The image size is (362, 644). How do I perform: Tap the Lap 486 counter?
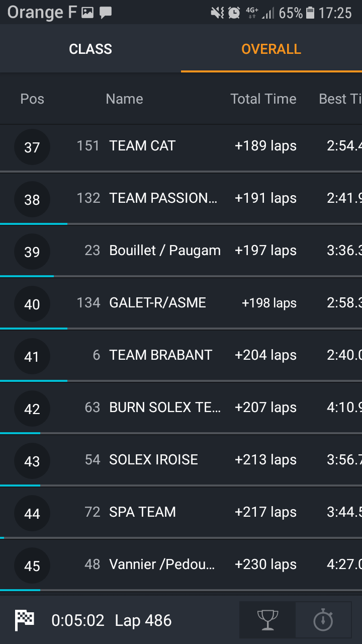[143, 620]
